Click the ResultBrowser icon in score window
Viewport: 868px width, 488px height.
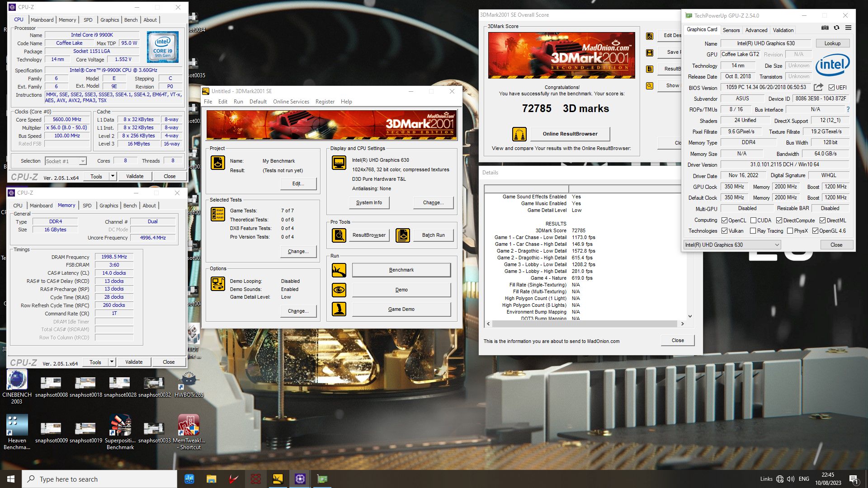click(x=650, y=69)
